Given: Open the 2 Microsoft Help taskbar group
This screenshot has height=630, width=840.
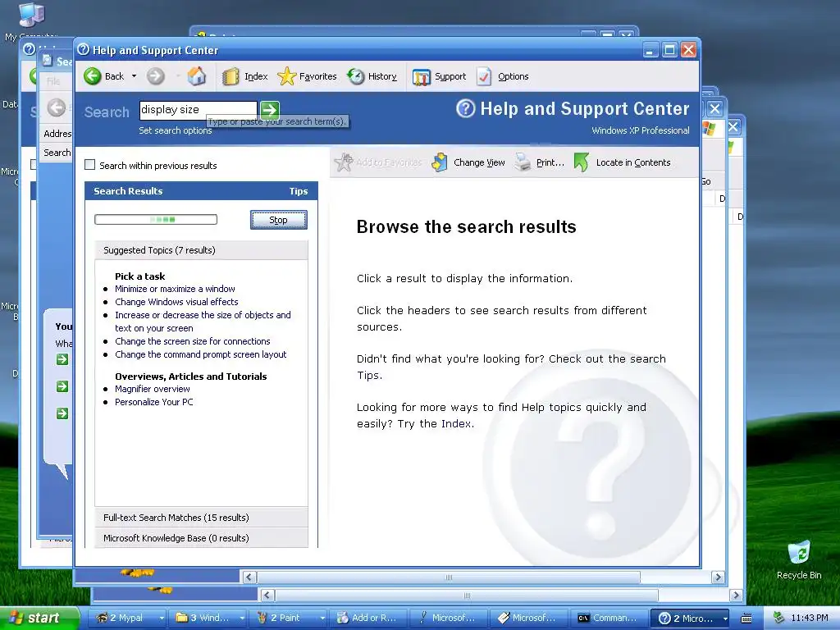Looking at the screenshot, I should (x=691, y=618).
